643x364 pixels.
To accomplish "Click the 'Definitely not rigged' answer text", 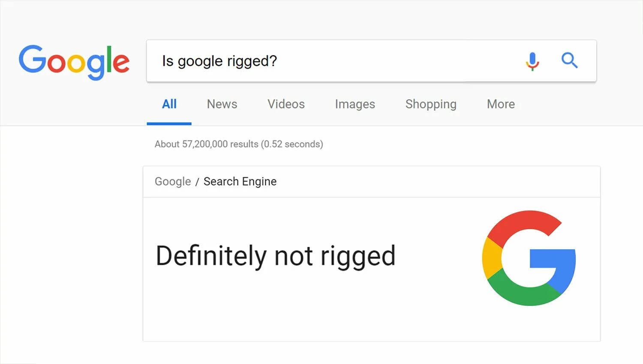I will point(275,256).
